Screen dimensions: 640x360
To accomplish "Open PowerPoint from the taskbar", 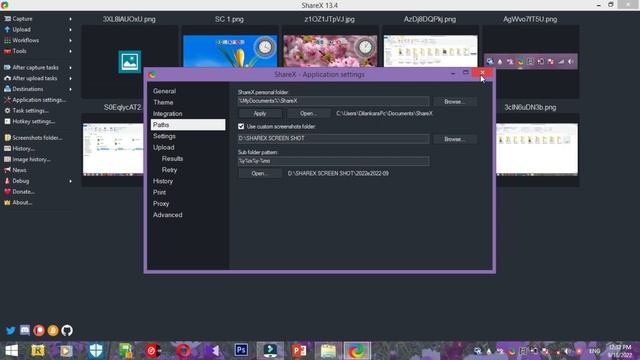I will coord(299,351).
